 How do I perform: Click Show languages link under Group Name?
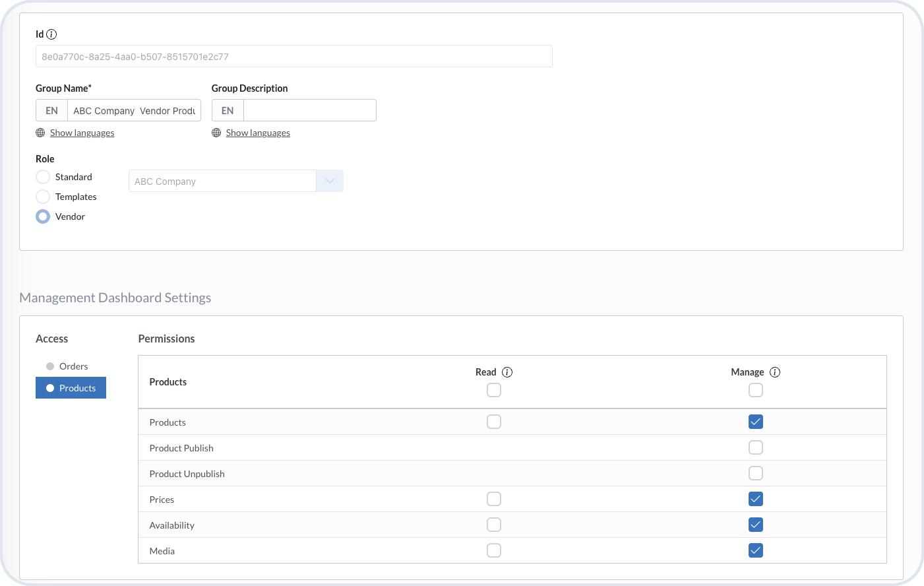pos(82,133)
